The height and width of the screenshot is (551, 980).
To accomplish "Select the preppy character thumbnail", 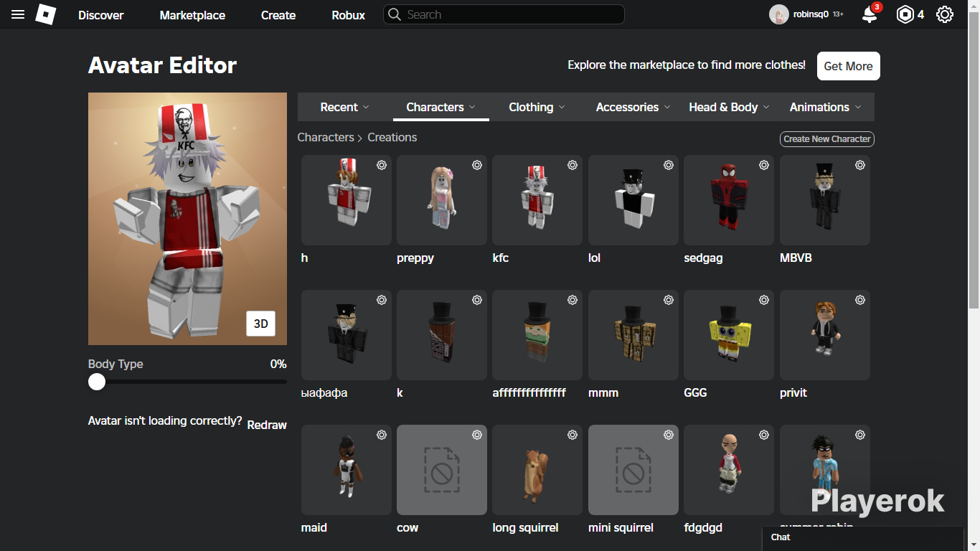I will [442, 200].
